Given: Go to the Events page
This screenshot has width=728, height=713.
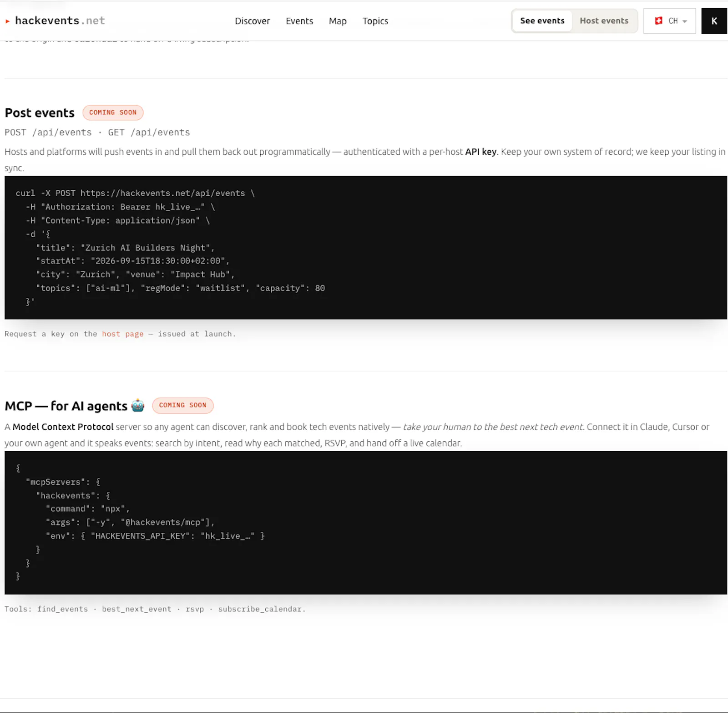Looking at the screenshot, I should pyautogui.click(x=299, y=21).
